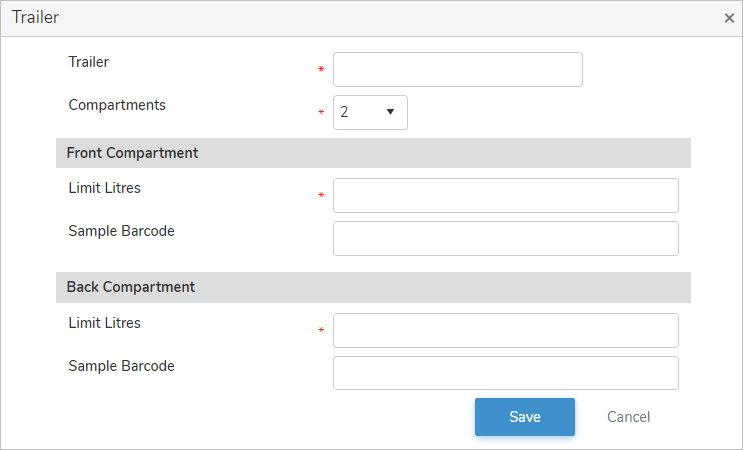This screenshot has width=743, height=450.
Task: Click Limit Litres label under Back Compartment
Action: pyautogui.click(x=105, y=323)
